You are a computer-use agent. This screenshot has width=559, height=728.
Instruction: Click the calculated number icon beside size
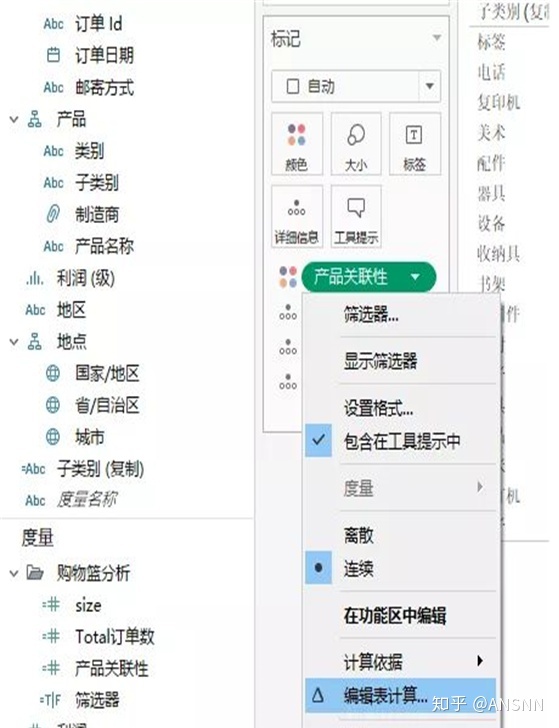pyautogui.click(x=51, y=604)
